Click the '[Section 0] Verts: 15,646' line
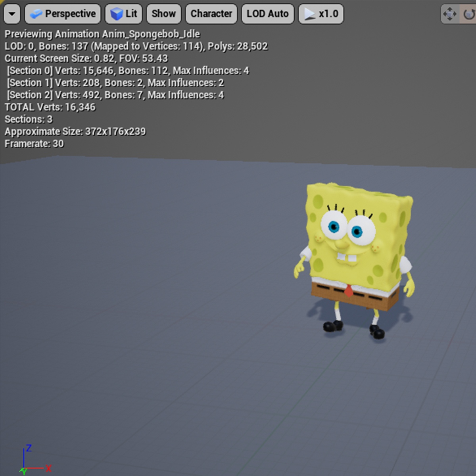The height and width of the screenshot is (476, 476). tap(128, 71)
